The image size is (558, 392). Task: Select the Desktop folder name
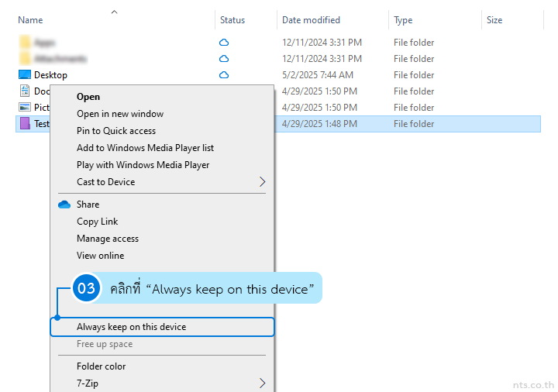[50, 75]
